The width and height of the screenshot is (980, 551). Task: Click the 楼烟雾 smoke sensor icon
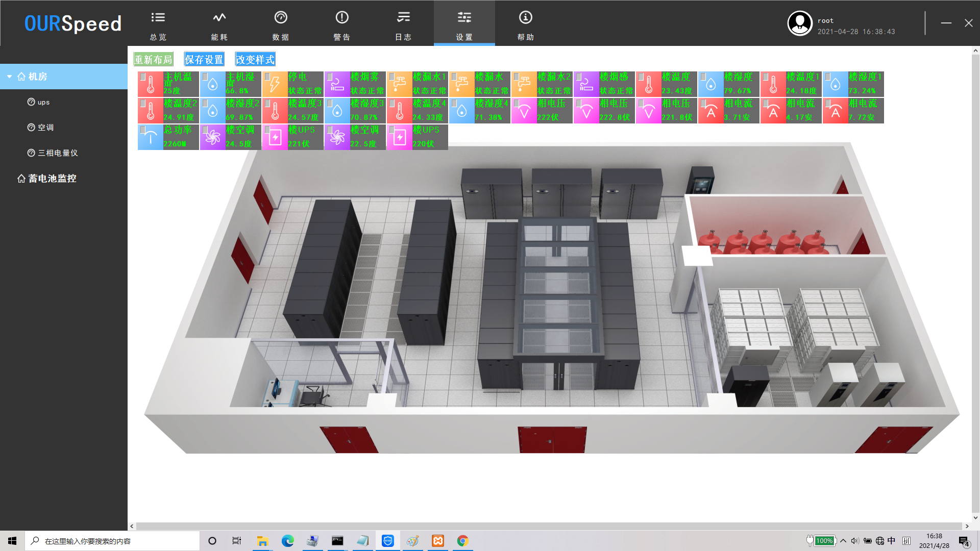(x=337, y=85)
